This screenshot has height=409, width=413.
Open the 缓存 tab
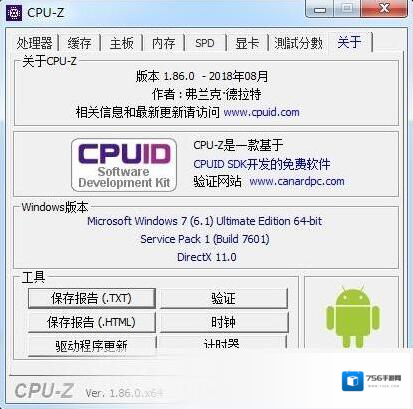tap(79, 43)
